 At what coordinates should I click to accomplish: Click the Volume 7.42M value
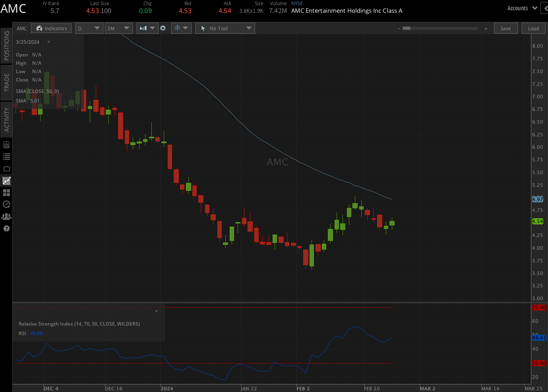278,11
